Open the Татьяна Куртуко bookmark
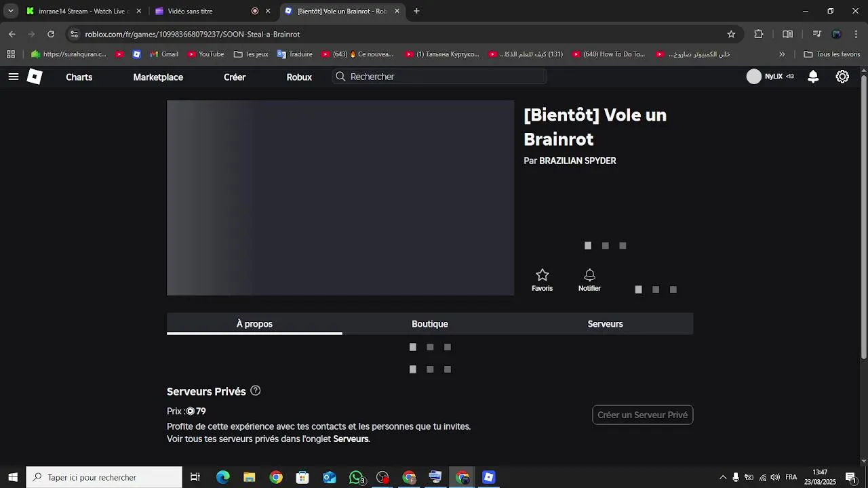 442,54
